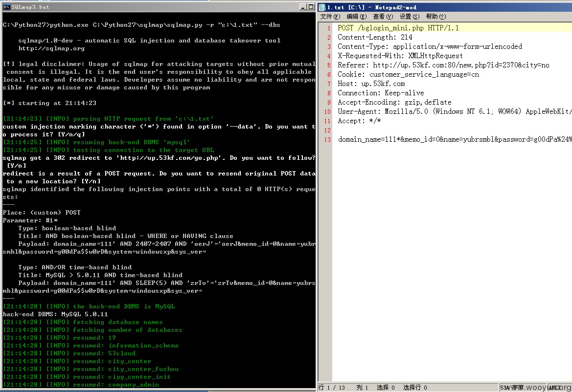The height and width of the screenshot is (392, 572).
Task: Click the 'Content-Type: application/x-www-form-urlencoded' line
Action: click(430, 46)
